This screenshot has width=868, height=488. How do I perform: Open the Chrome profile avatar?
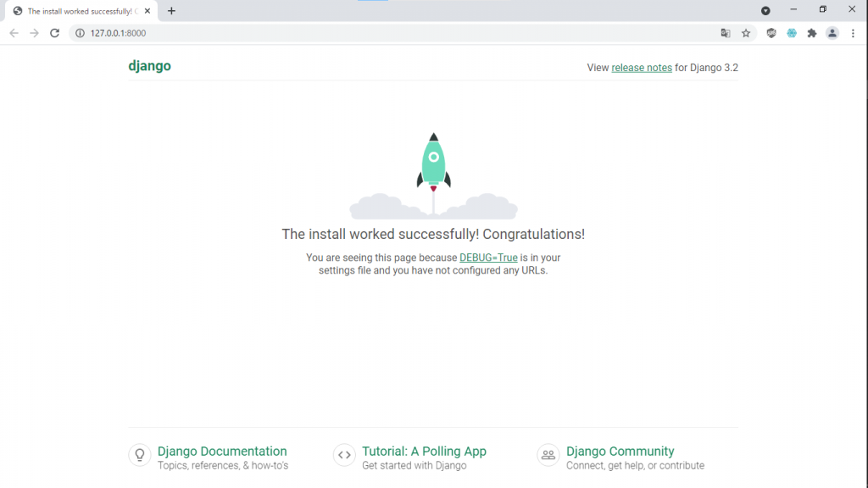click(832, 33)
